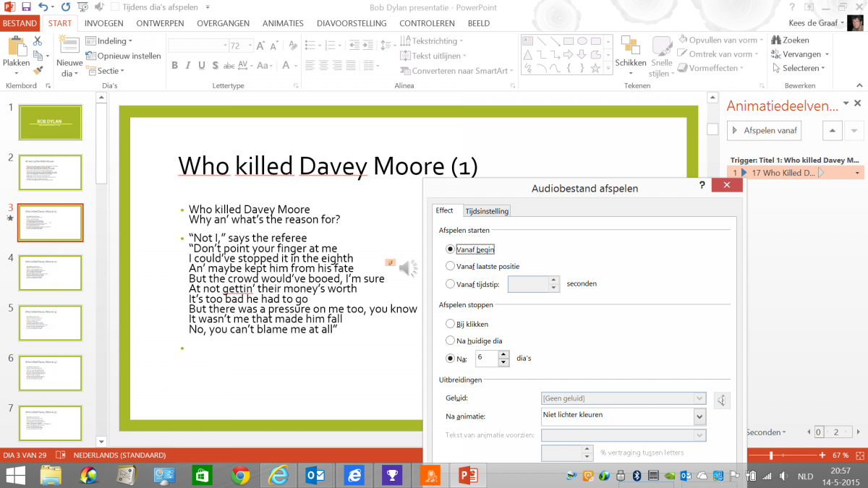This screenshot has width=868, height=488.
Task: Click the sound preview speaker button in dialog
Action: point(721,400)
